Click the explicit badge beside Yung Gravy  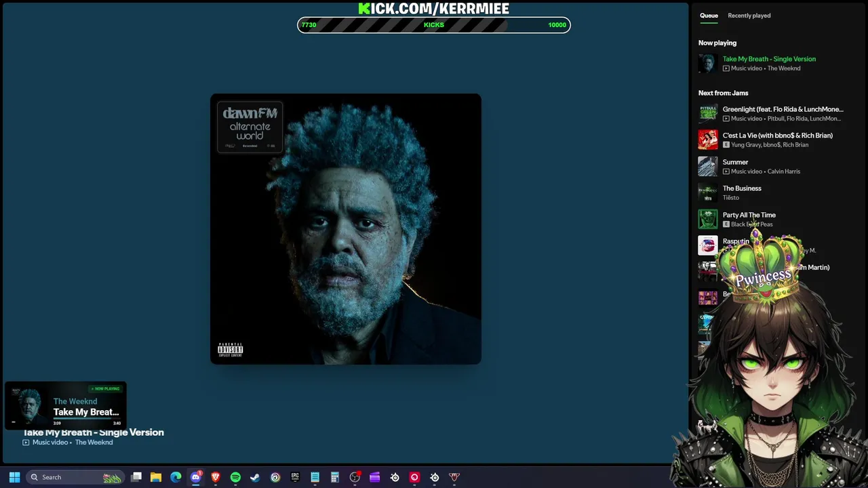726,145
